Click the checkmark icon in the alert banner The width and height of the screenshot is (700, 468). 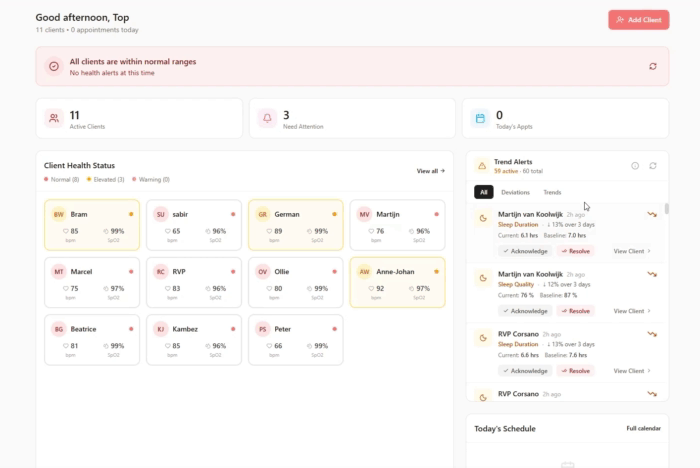[54, 66]
